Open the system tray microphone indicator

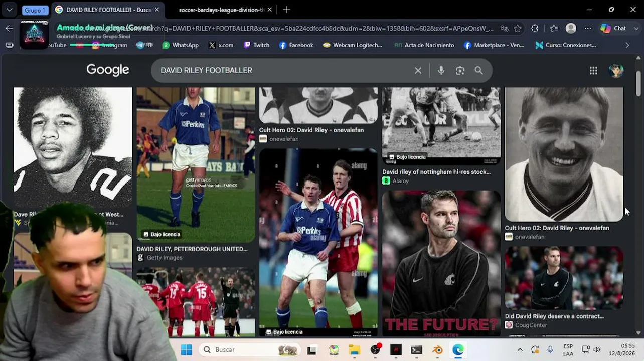click(x=550, y=350)
